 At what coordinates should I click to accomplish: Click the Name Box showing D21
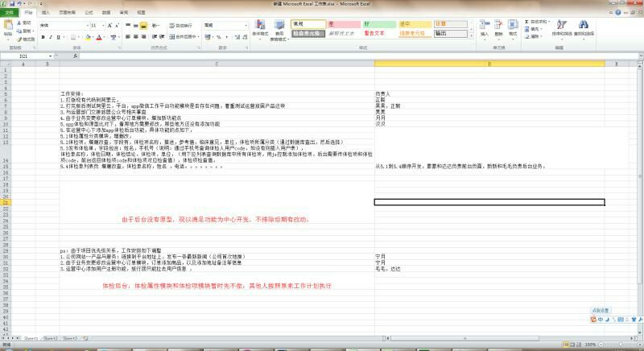tap(24, 56)
